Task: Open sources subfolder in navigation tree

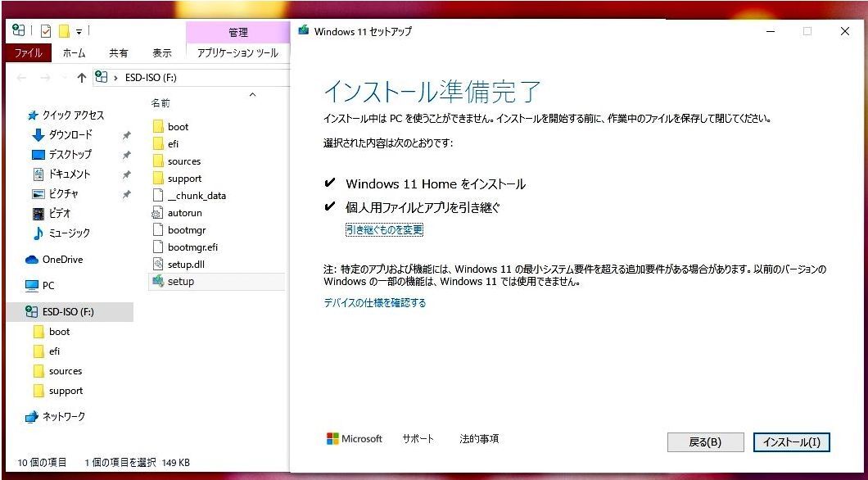Action: click(57, 371)
